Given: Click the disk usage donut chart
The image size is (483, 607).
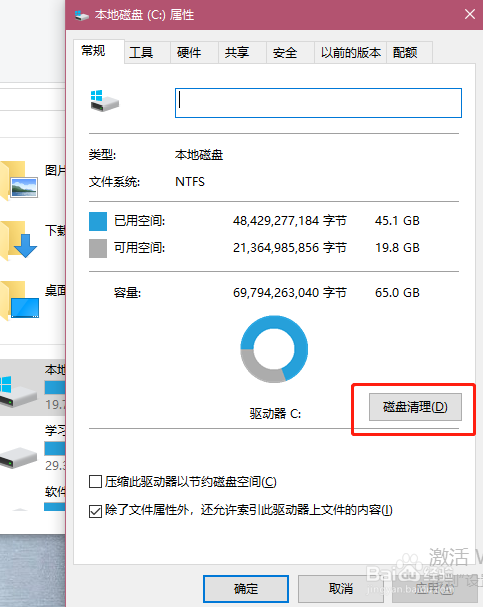Looking at the screenshot, I should pyautogui.click(x=274, y=349).
